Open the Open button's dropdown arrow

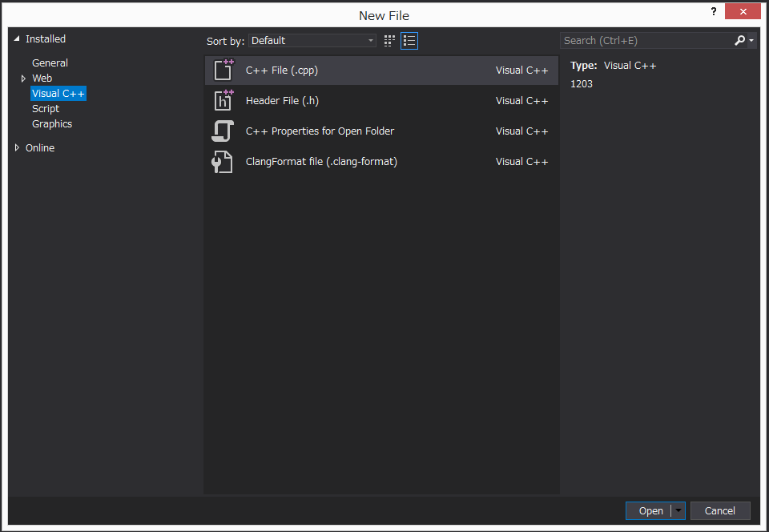coord(678,510)
